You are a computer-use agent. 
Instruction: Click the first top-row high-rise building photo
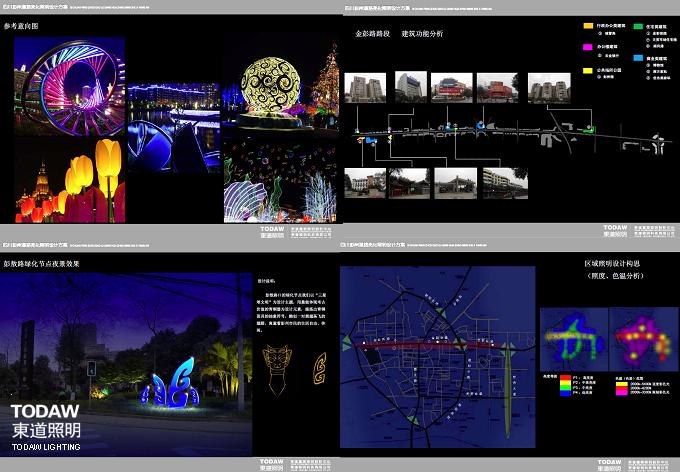click(365, 88)
